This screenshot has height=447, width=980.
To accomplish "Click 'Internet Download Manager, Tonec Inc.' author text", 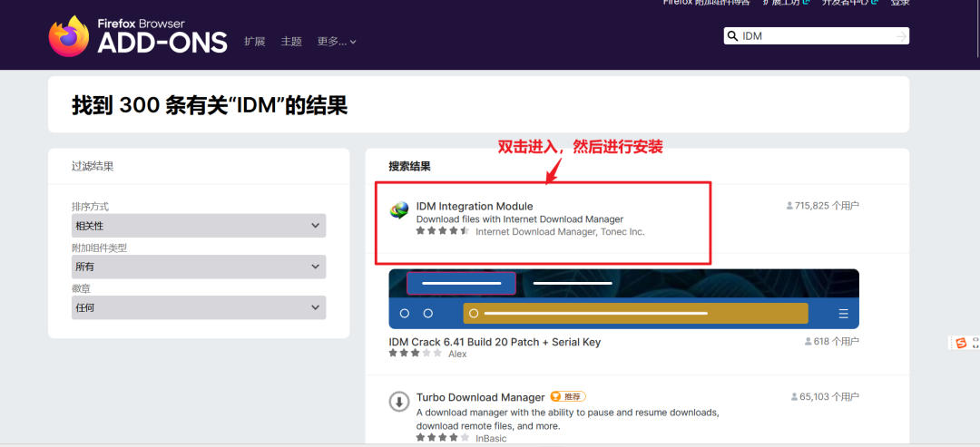I will 560,231.
